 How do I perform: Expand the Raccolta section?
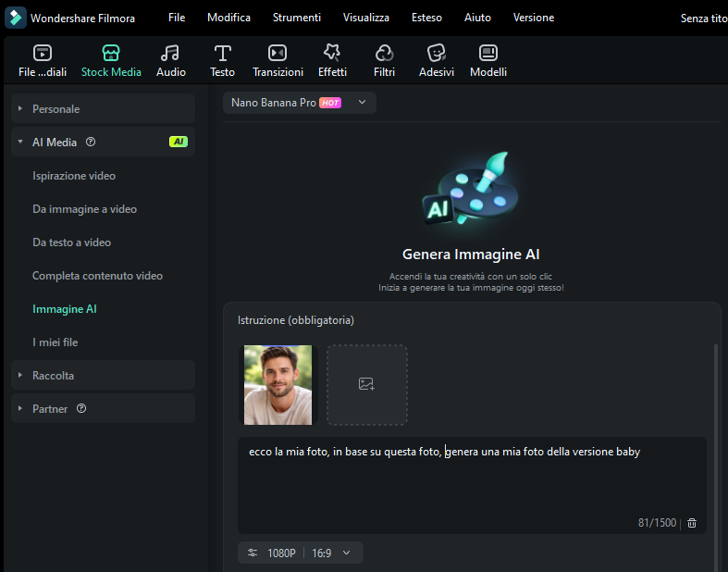tap(20, 376)
